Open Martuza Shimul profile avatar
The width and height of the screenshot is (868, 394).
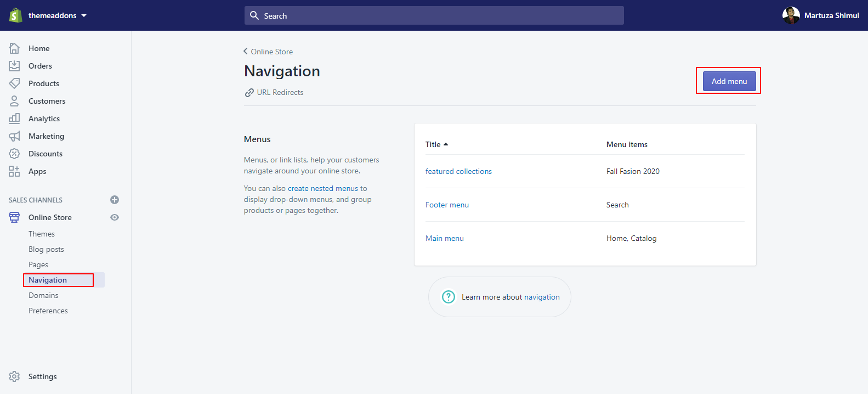(791, 15)
